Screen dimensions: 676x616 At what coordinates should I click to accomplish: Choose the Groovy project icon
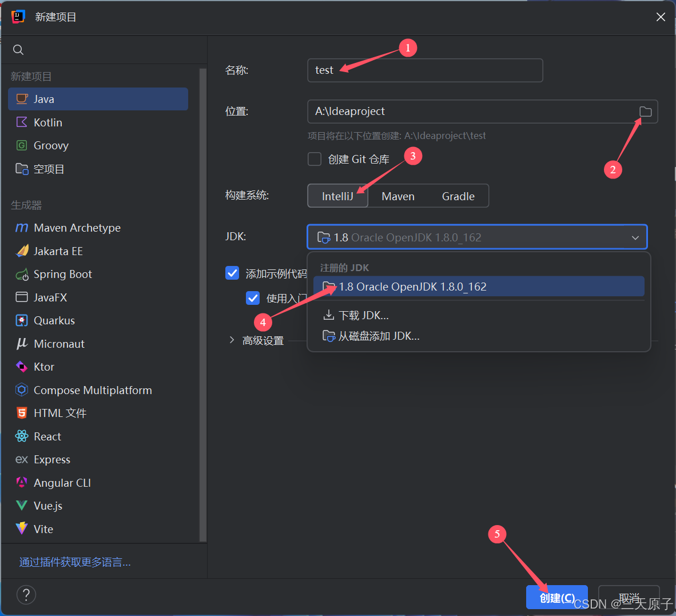click(x=22, y=145)
